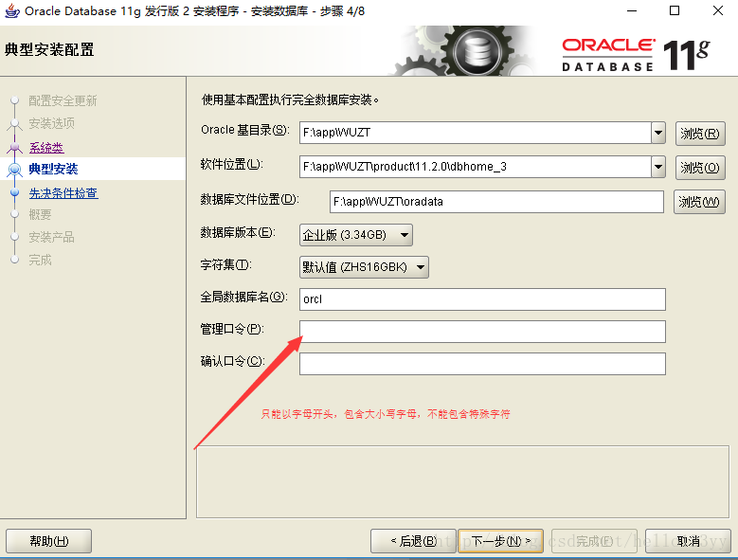
Task: Open the 先决条件检查 step link
Action: (x=63, y=193)
